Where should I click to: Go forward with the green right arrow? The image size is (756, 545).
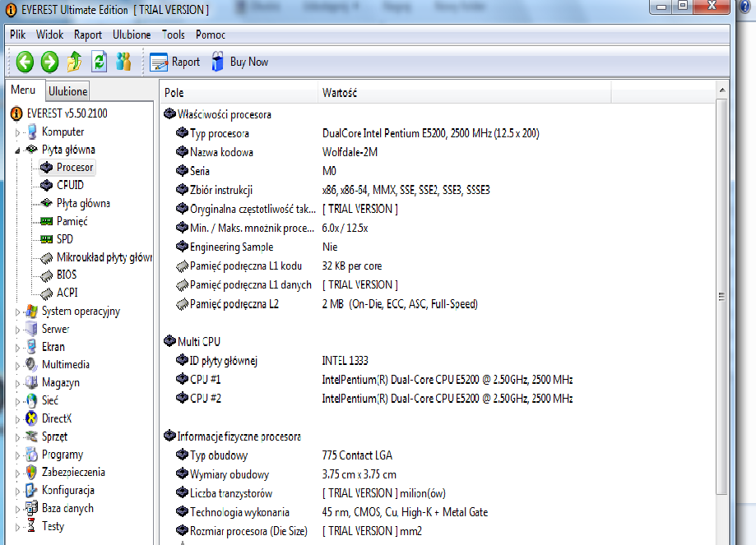click(49, 62)
